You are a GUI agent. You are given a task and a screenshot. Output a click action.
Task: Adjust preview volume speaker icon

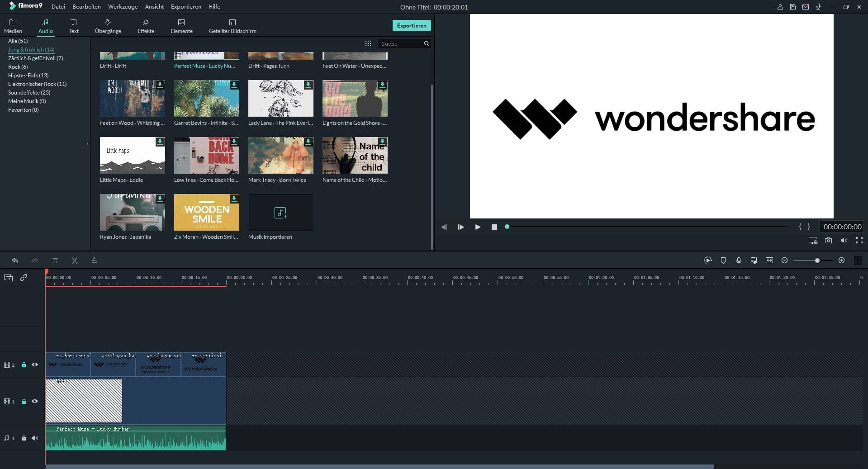(844, 241)
